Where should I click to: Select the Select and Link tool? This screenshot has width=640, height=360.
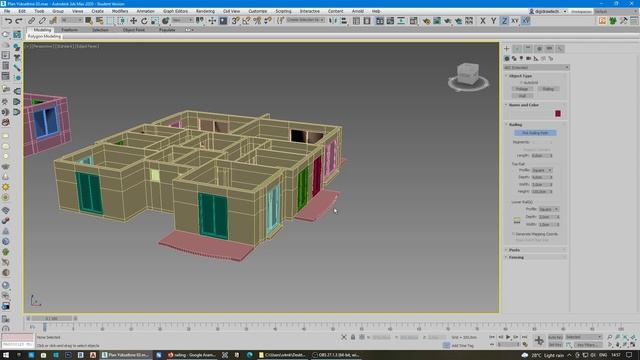click(32, 21)
